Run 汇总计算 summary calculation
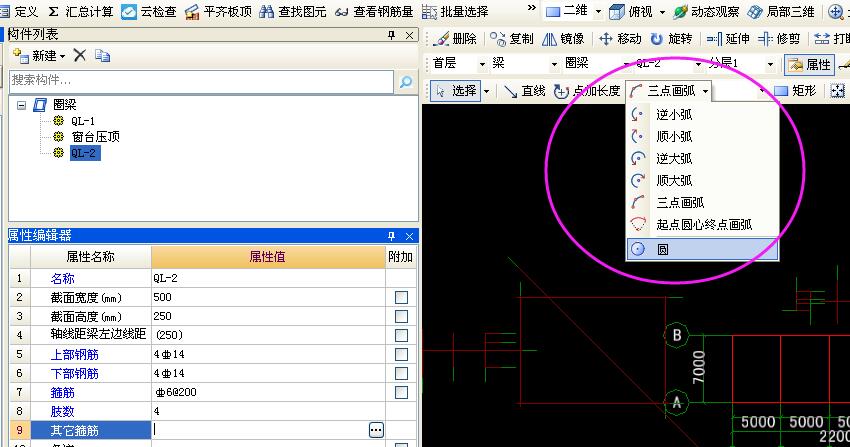850x447 pixels. (x=80, y=11)
